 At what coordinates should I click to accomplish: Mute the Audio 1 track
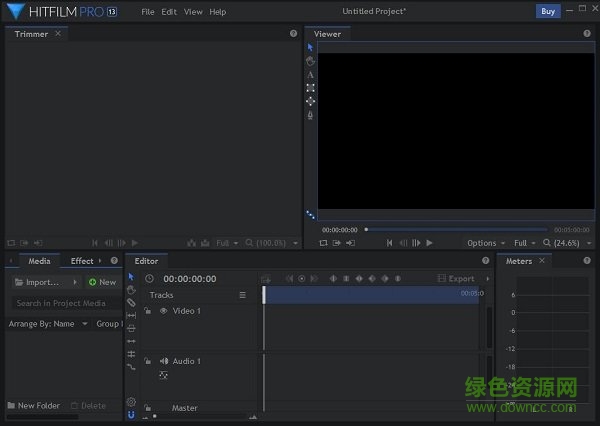coord(163,361)
